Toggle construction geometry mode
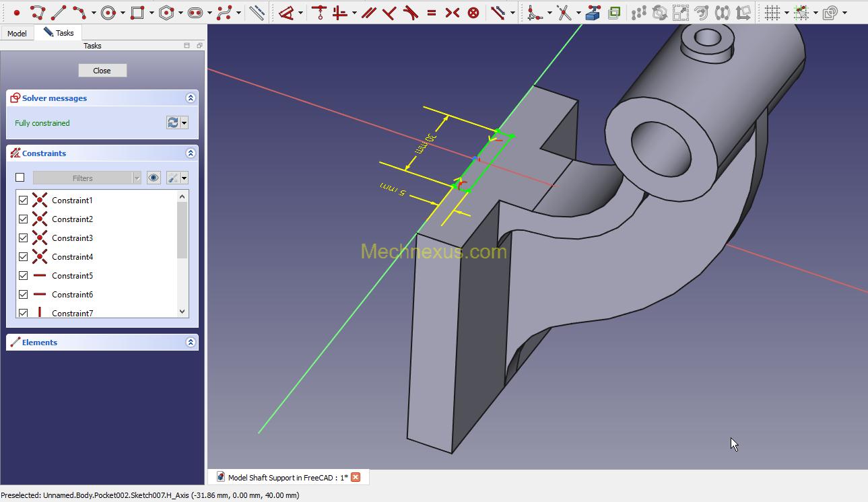Viewport: 868px width, 502px height. click(257, 12)
